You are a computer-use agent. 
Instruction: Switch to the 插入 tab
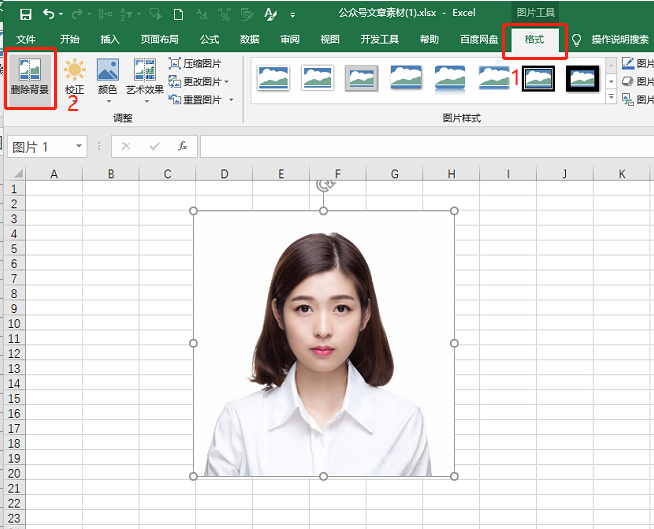[110, 40]
